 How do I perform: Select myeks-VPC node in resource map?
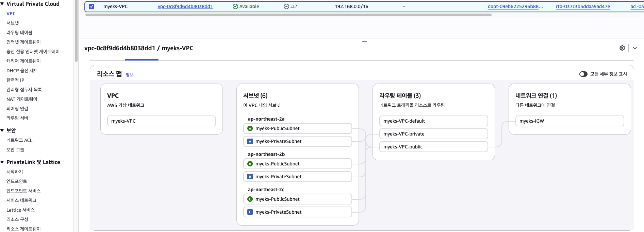[x=162, y=121]
